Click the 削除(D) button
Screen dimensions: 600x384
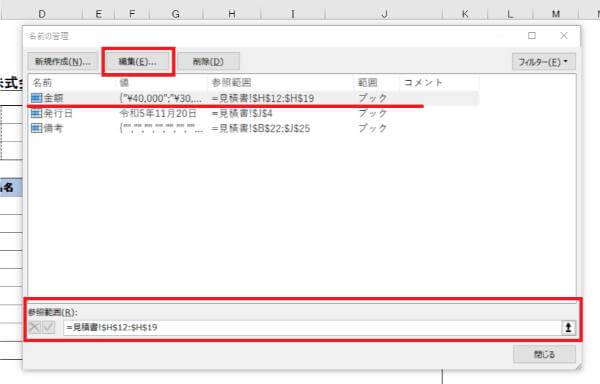(x=208, y=62)
